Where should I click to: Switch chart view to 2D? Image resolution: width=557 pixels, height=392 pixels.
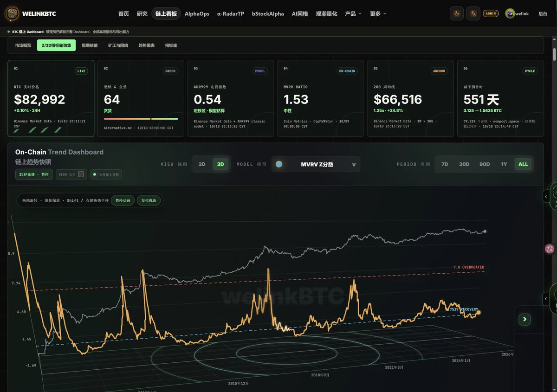[x=202, y=164]
